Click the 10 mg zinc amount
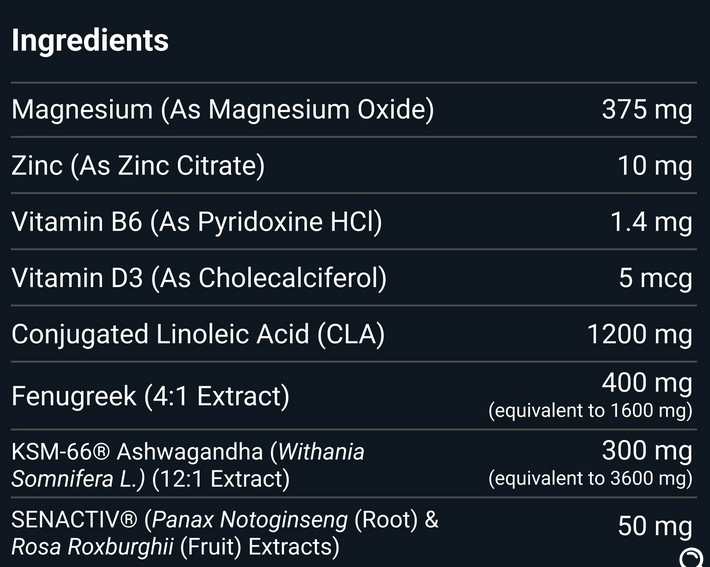Screen dimensions: 710x567 click(x=655, y=166)
